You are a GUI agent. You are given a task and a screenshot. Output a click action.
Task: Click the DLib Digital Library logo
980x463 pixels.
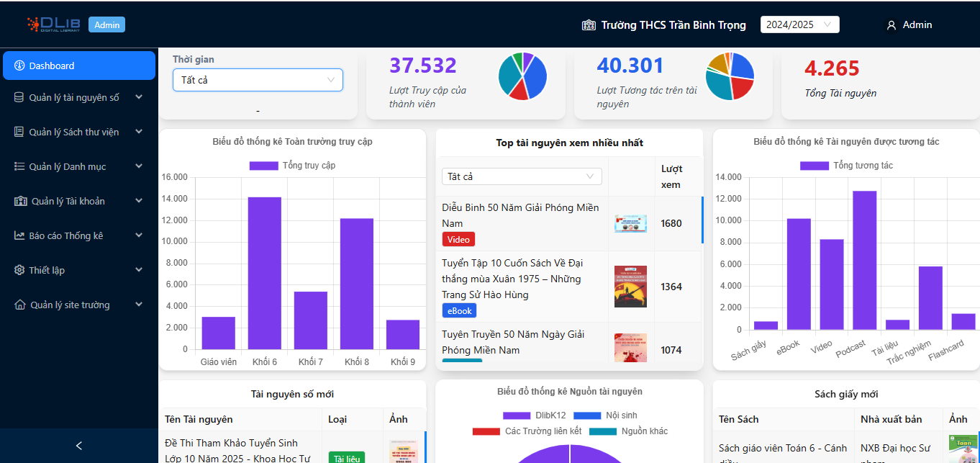53,24
